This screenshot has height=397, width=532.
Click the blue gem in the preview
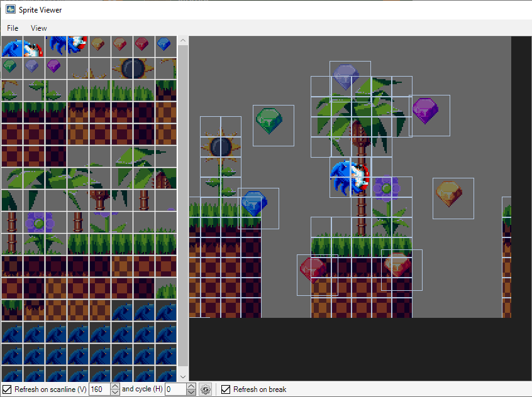coord(254,204)
